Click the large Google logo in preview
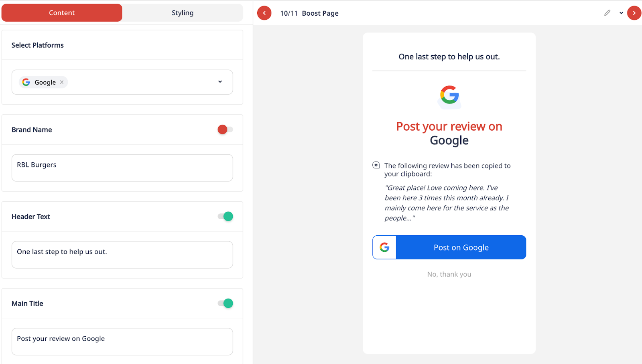 pos(449,95)
